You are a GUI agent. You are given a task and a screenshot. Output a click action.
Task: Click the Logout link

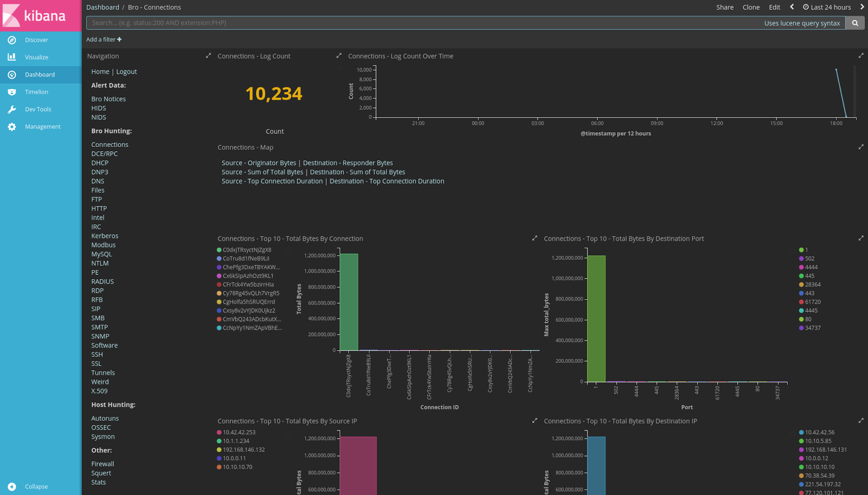126,71
